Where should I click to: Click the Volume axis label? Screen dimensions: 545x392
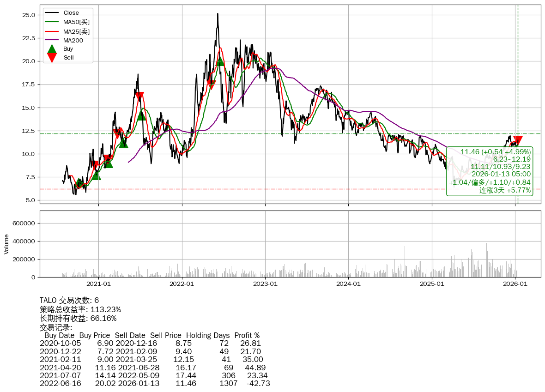[6, 244]
